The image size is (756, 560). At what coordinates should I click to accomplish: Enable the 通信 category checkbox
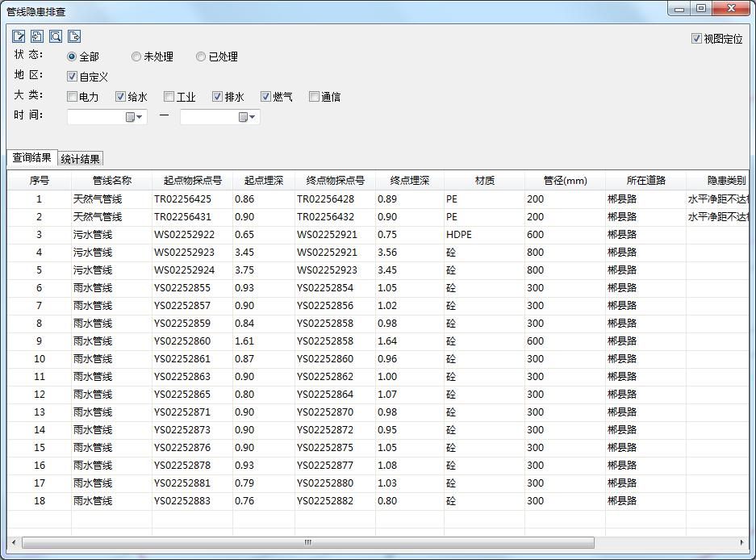[x=314, y=96]
